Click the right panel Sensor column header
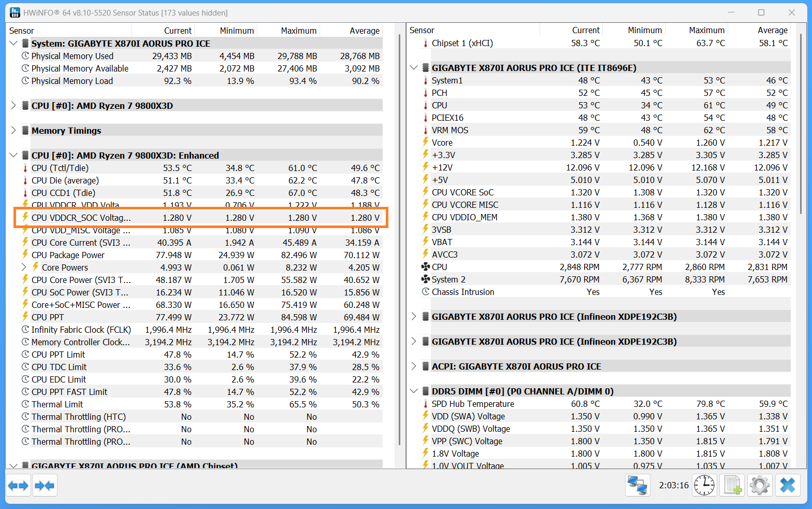Viewport: 812px width, 509px height. 473,30
